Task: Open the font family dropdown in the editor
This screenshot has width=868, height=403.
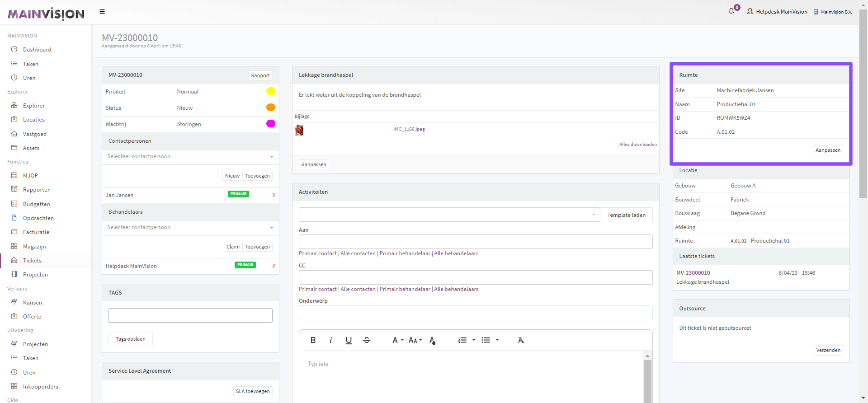Action: coord(397,340)
